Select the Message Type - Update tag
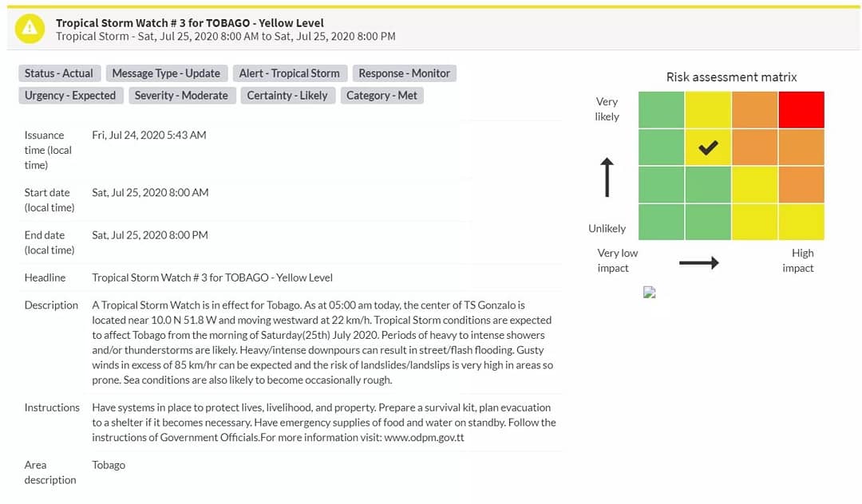The height and width of the screenshot is (504, 862). (x=166, y=73)
